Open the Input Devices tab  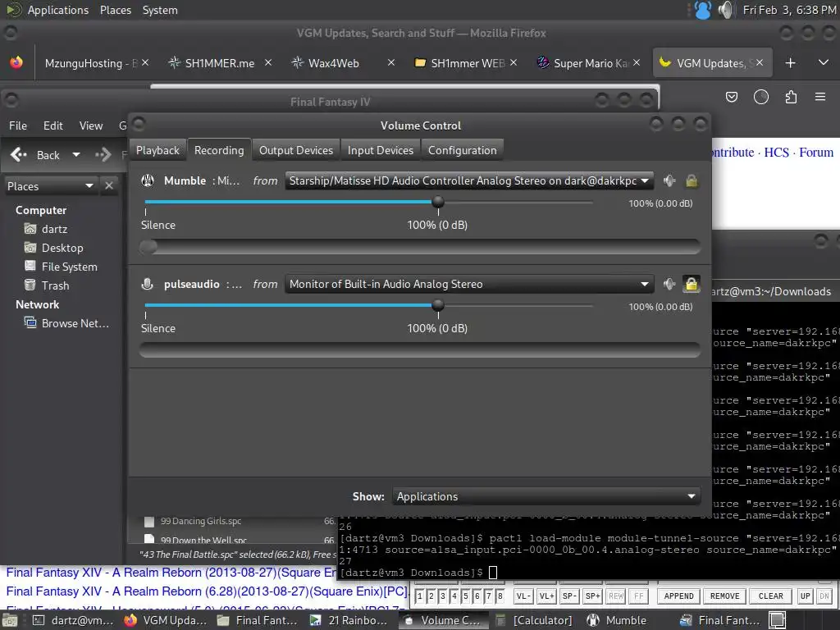coord(381,151)
